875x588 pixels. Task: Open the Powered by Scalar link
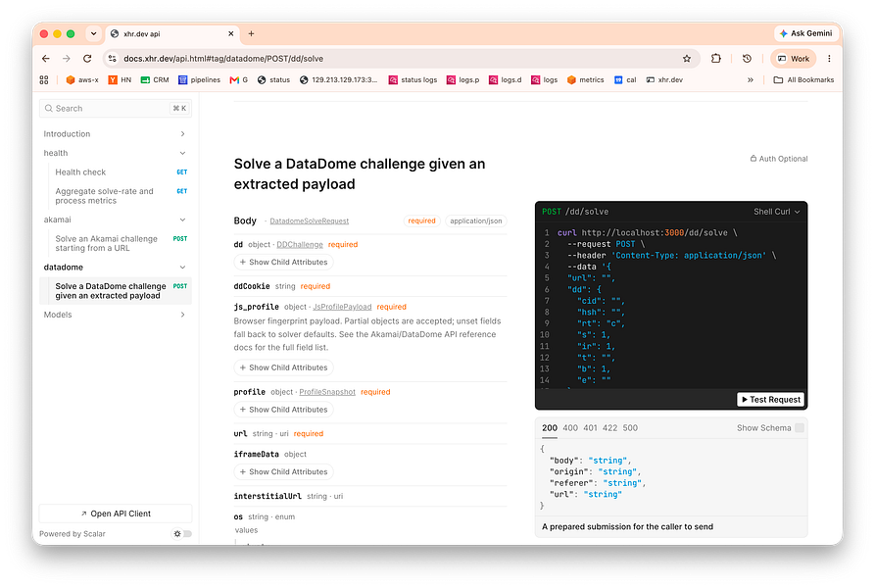click(72, 534)
